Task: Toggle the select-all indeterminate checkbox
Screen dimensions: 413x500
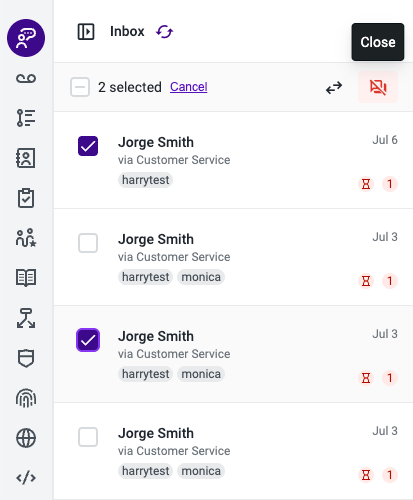Action: click(80, 87)
